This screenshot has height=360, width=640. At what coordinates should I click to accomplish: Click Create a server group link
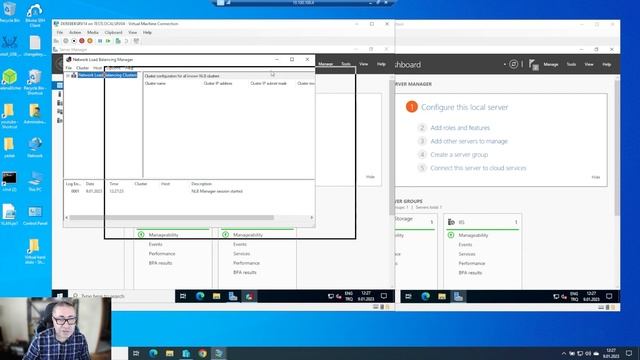coord(459,155)
